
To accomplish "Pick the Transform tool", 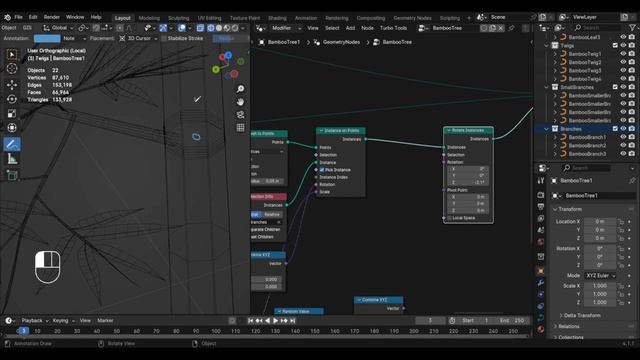I will point(12,128).
